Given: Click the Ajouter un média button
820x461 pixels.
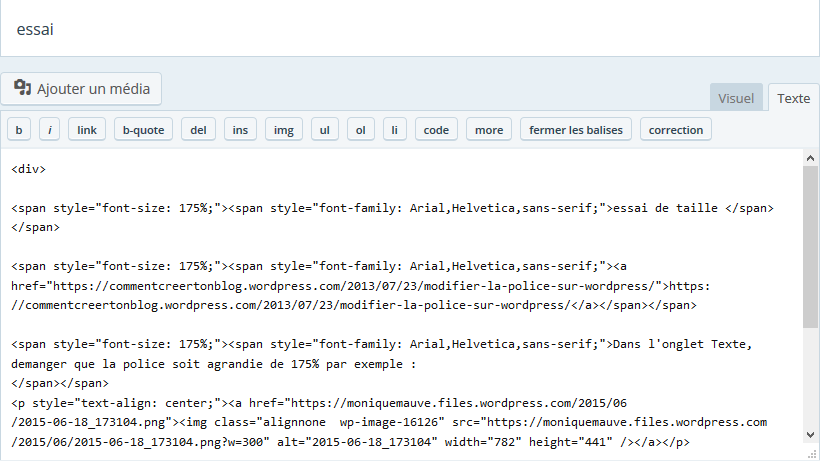Looking at the screenshot, I should click(82, 89).
